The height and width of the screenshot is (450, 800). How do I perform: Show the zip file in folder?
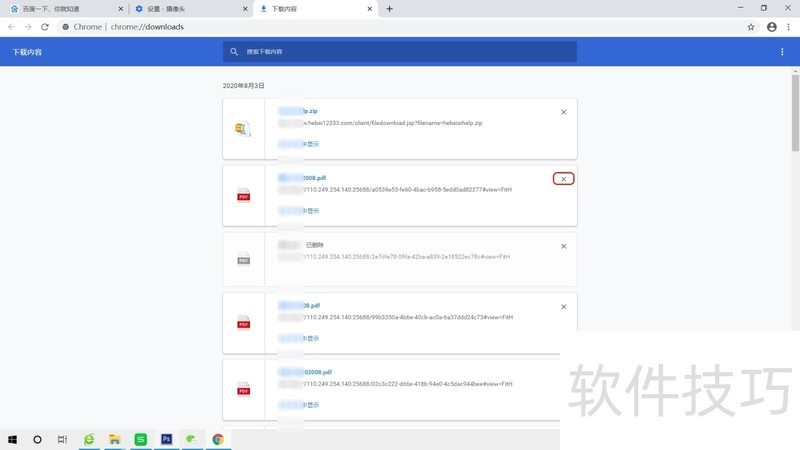[x=298, y=144]
